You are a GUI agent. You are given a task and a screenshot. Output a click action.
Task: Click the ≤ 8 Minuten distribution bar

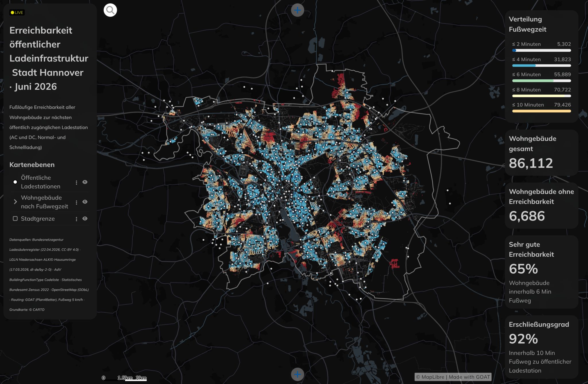541,96
